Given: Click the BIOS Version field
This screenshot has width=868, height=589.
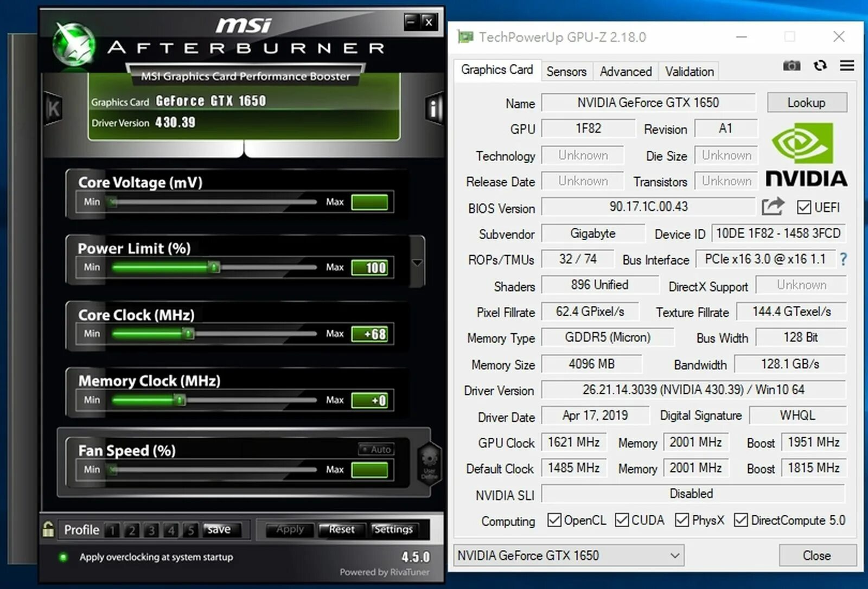Looking at the screenshot, I should point(648,207).
